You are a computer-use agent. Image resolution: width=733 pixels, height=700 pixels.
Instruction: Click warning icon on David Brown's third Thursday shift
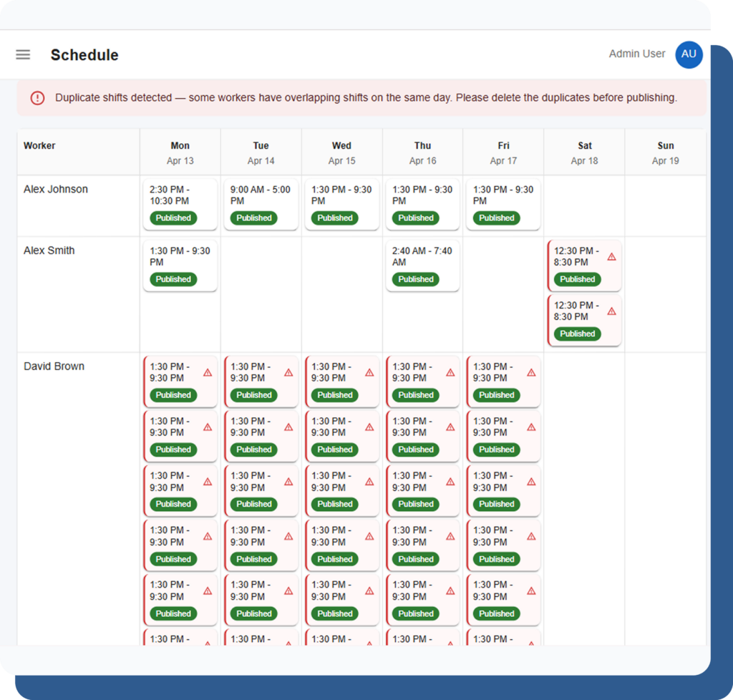pyautogui.click(x=450, y=482)
